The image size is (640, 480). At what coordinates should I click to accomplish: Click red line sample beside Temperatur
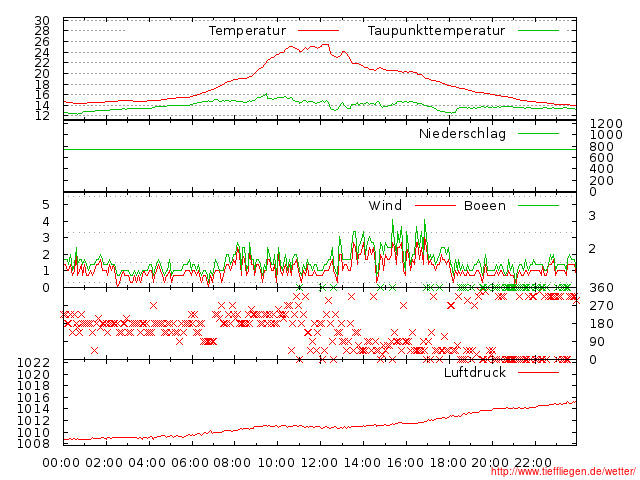click(x=318, y=31)
